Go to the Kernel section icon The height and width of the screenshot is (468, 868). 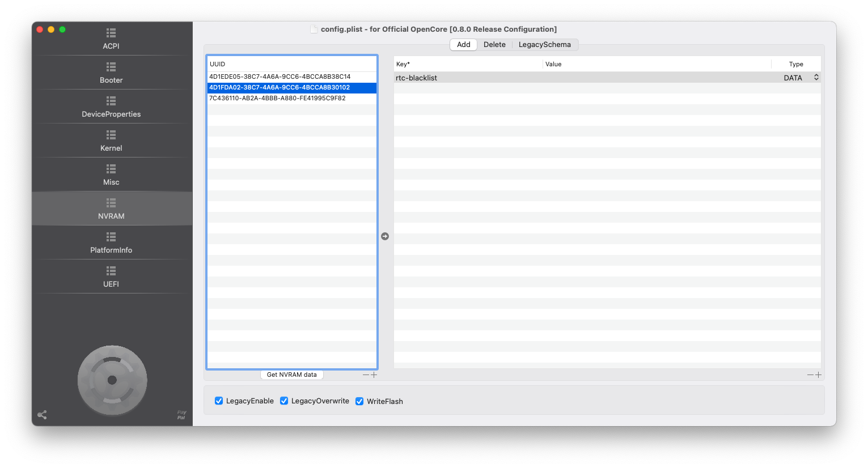click(x=111, y=135)
